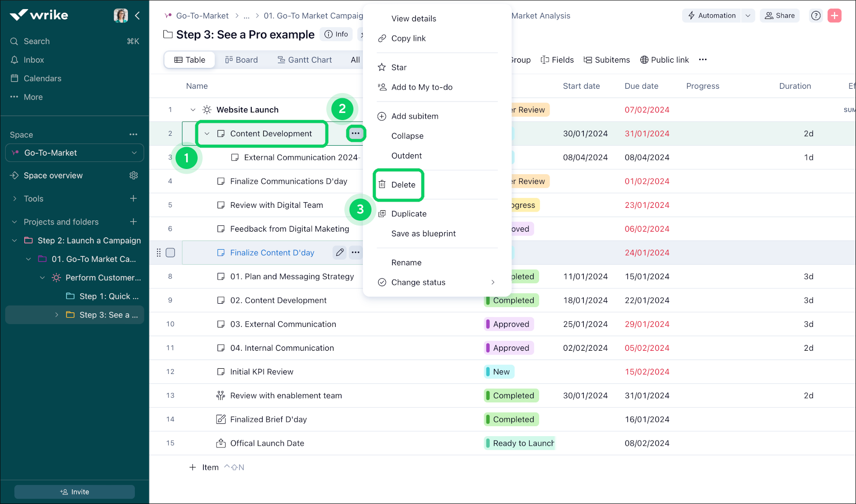Viewport: 856px width, 504px height.
Task: Click the Help question mark icon
Action: click(816, 15)
